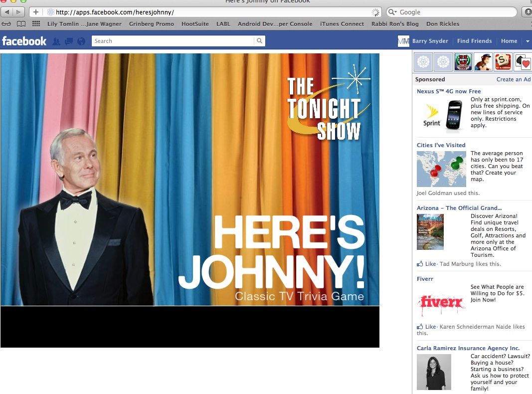
Task: Click the facebook logo
Action: [x=24, y=41]
